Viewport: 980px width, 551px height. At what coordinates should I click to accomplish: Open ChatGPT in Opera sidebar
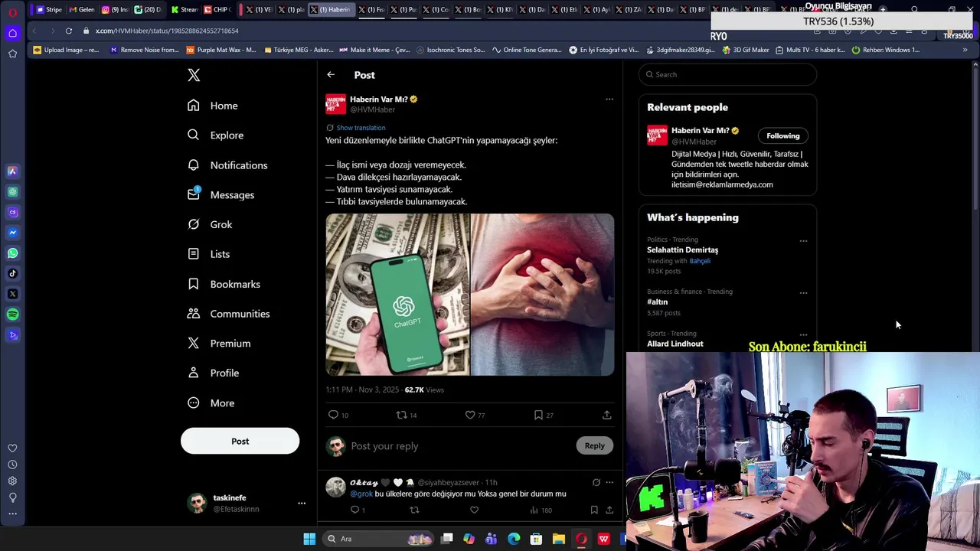[12, 192]
